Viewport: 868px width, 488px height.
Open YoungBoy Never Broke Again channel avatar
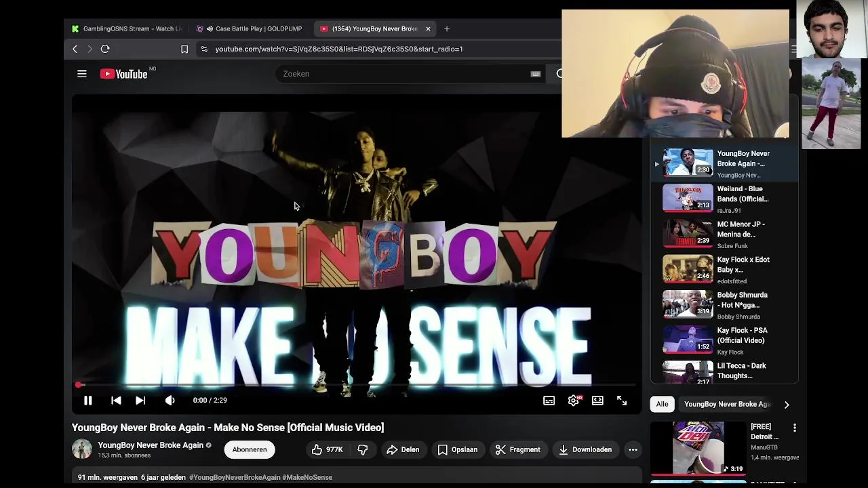[x=82, y=449]
